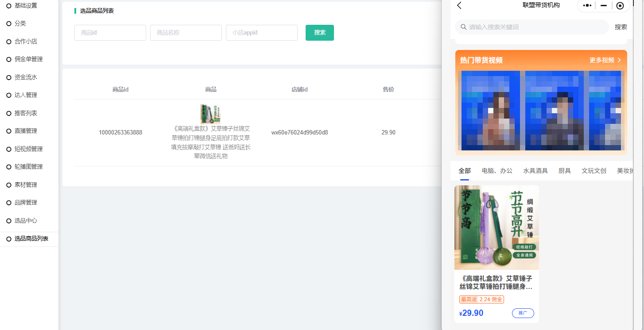Go to 直播管理 in sidebar
This screenshot has height=330, width=644.
click(26, 131)
